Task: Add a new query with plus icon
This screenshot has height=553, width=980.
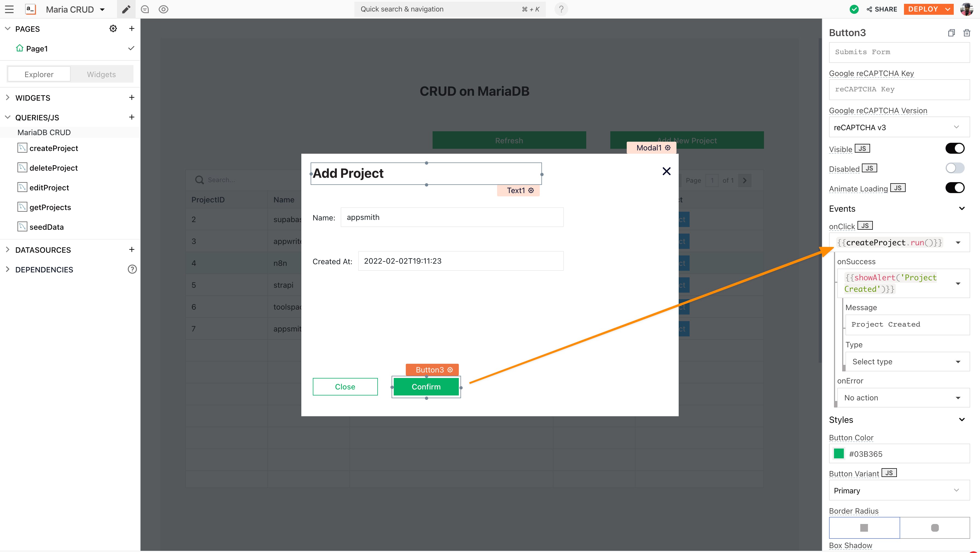Action: click(x=132, y=117)
